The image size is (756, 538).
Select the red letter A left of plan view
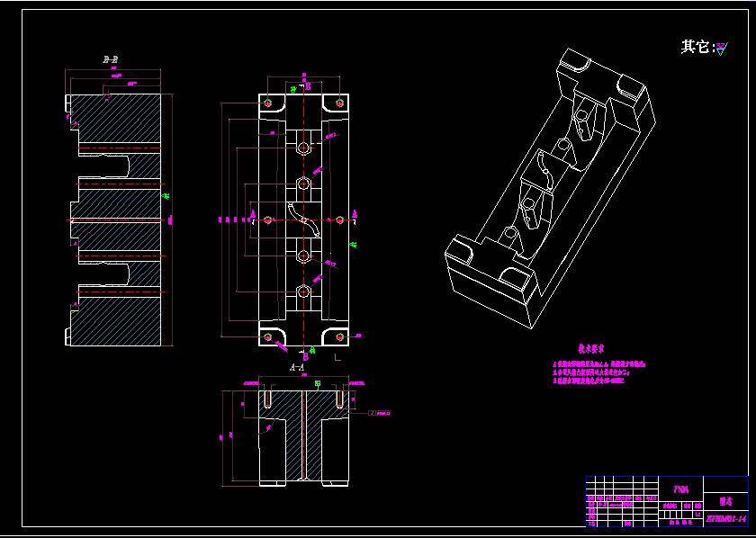click(x=253, y=213)
